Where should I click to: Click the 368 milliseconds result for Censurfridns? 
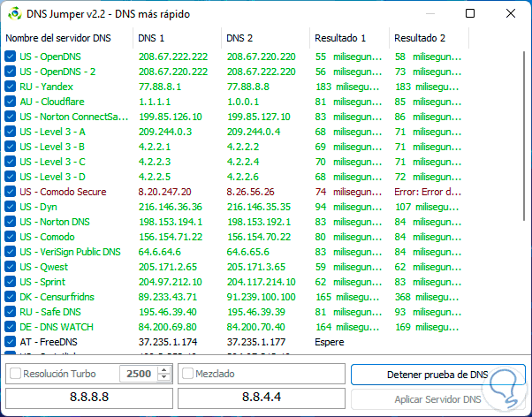427,297
